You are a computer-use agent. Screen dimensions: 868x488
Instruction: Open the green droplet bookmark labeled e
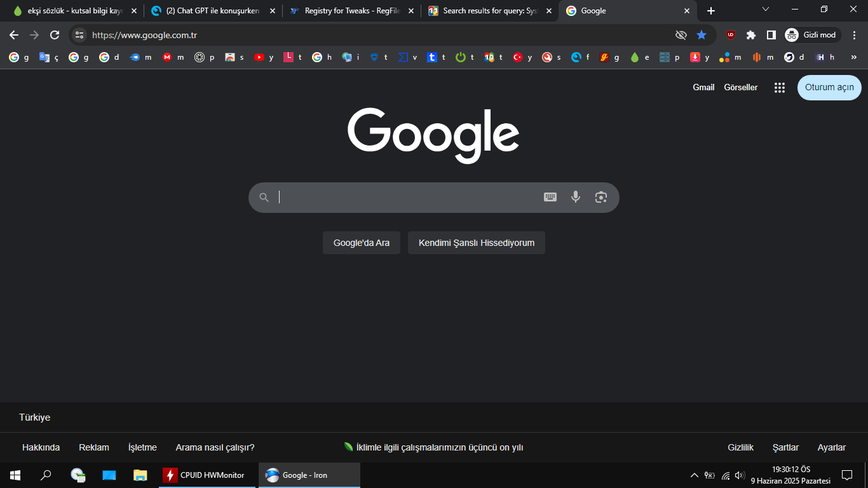coord(640,57)
